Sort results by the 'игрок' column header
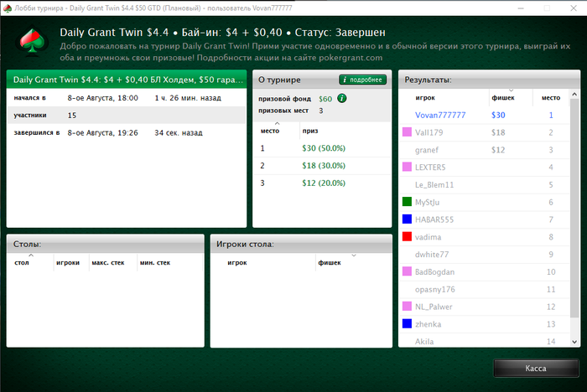 click(x=425, y=98)
